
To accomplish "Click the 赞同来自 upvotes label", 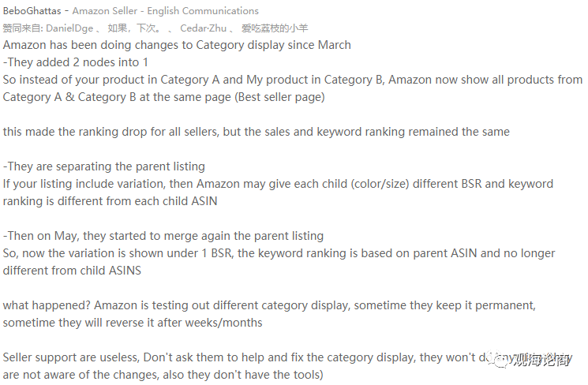I will (23, 28).
